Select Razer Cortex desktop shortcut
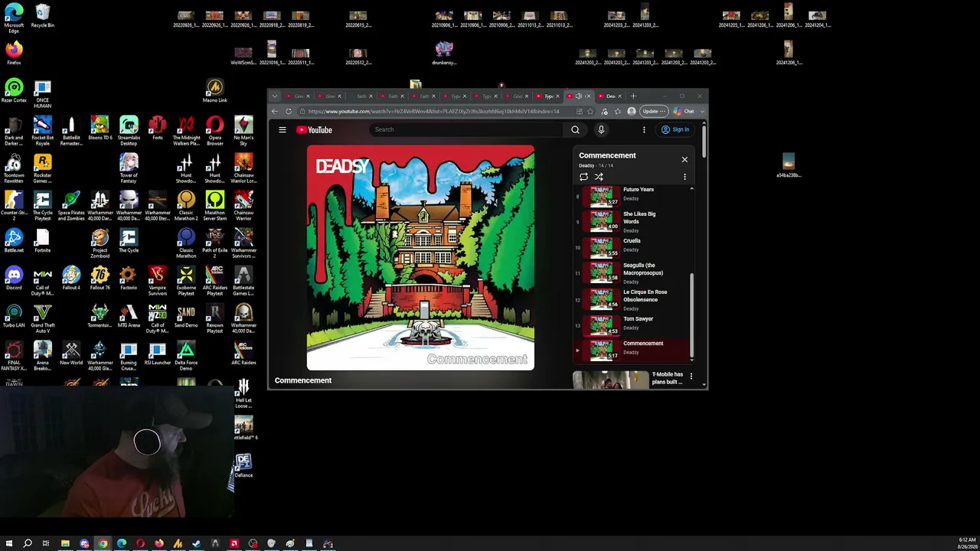 pos(14,91)
